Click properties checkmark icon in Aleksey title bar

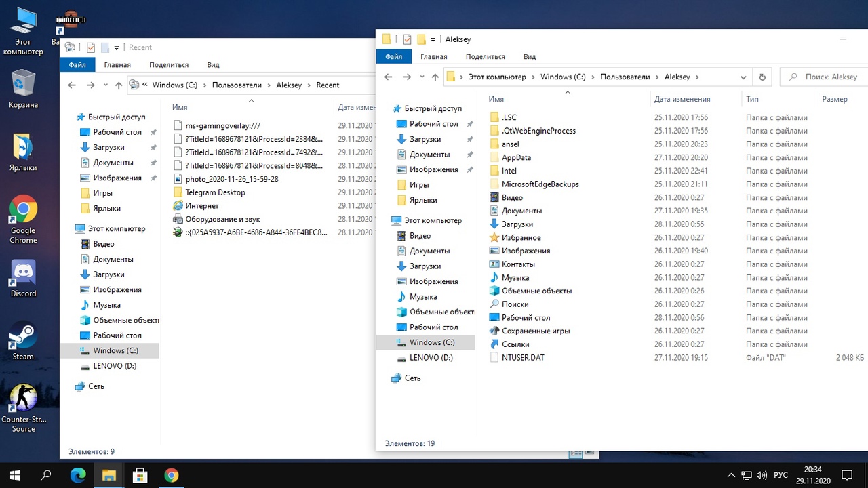point(407,39)
